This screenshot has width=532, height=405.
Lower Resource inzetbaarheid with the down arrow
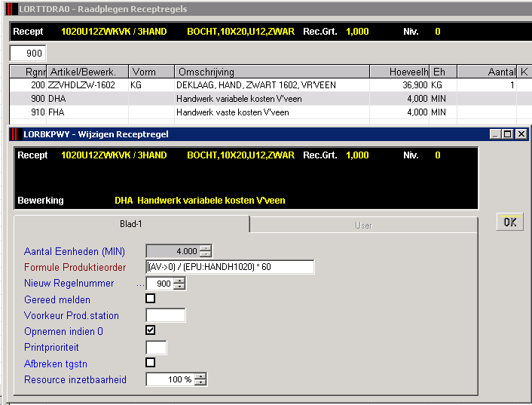point(200,382)
